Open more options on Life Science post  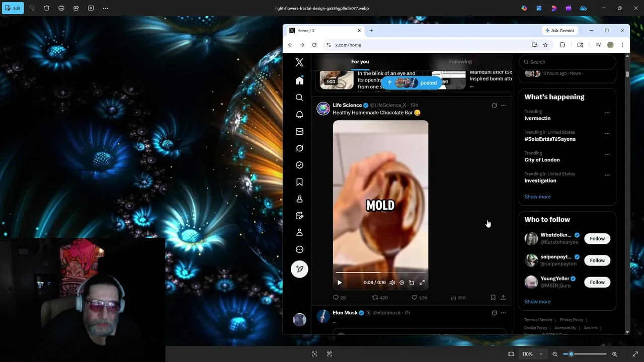tap(503, 106)
